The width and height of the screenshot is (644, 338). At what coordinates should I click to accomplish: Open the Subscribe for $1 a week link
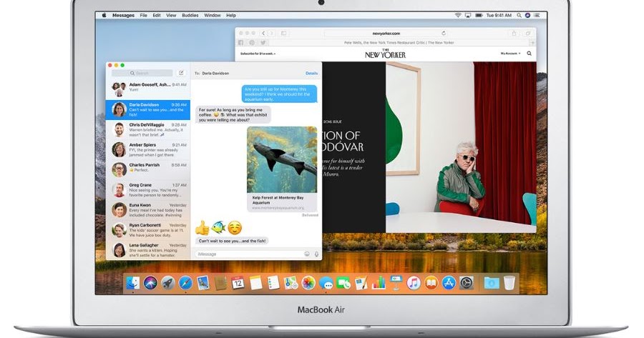[x=258, y=54]
